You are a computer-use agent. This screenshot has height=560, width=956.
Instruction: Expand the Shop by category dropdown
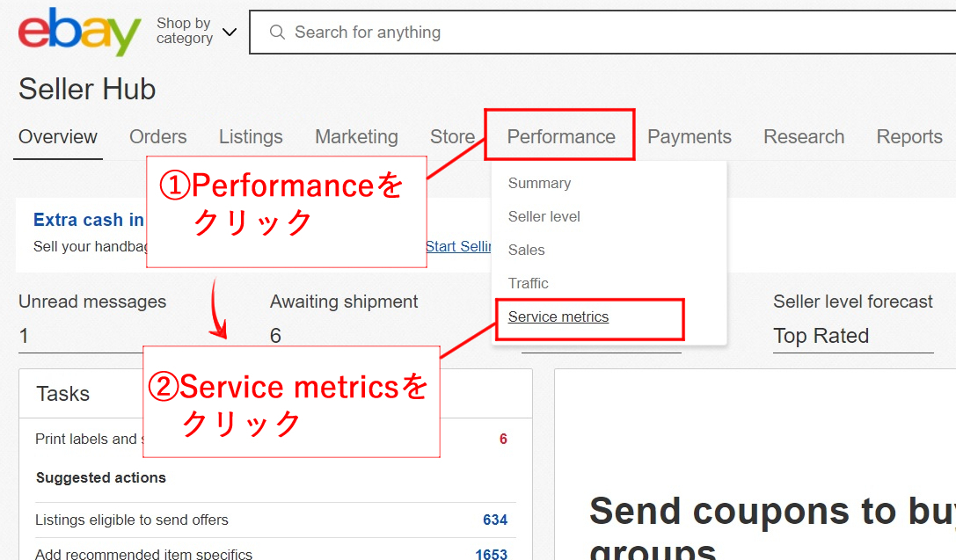coord(196,33)
